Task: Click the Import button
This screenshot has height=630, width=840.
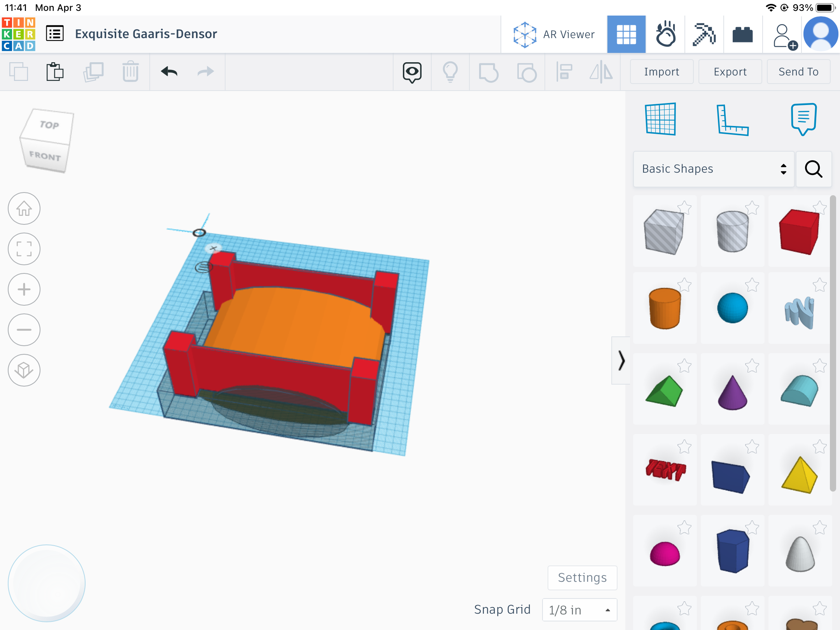Action: tap(661, 72)
